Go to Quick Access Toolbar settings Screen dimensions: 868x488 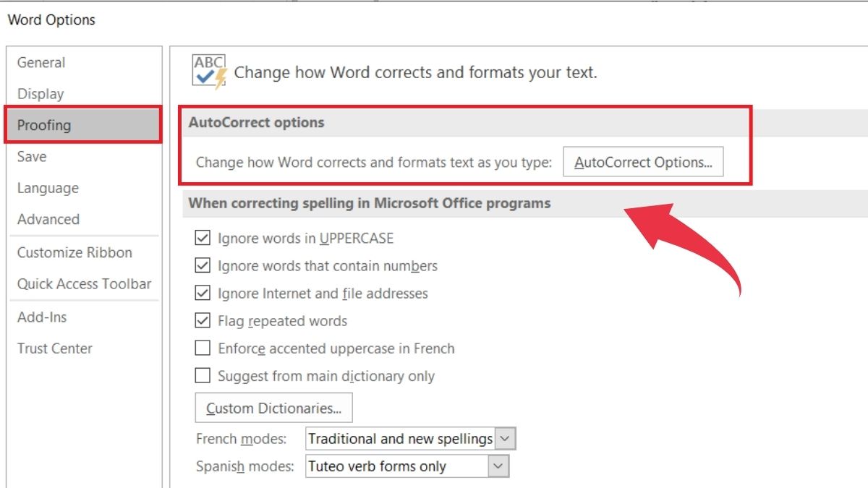coord(84,284)
